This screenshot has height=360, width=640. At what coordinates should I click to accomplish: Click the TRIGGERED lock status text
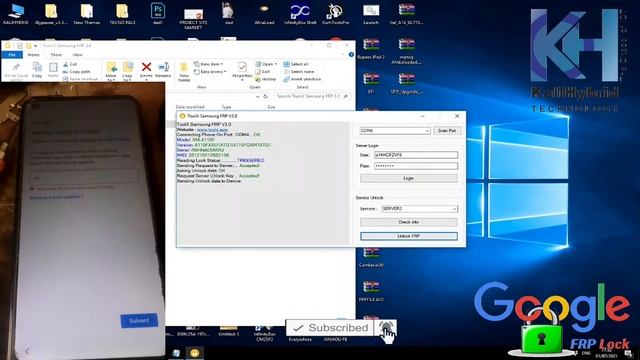[251, 160]
